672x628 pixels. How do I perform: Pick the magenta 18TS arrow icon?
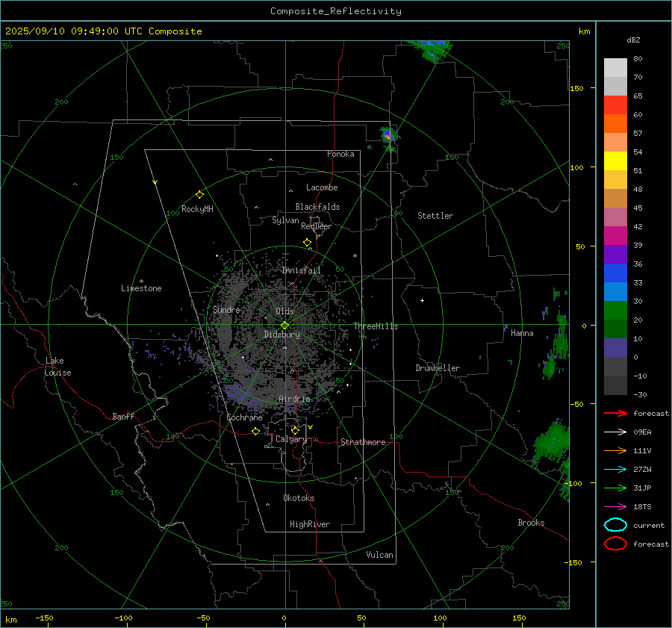(615, 507)
